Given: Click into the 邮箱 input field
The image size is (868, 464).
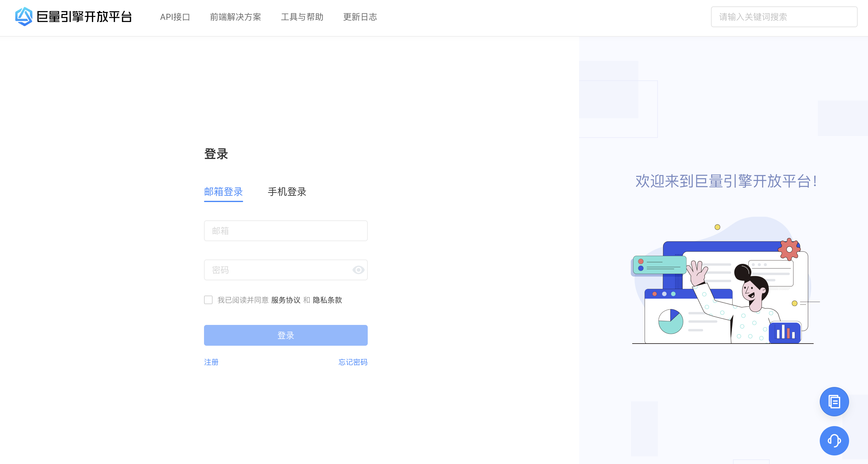Looking at the screenshot, I should pyautogui.click(x=285, y=231).
